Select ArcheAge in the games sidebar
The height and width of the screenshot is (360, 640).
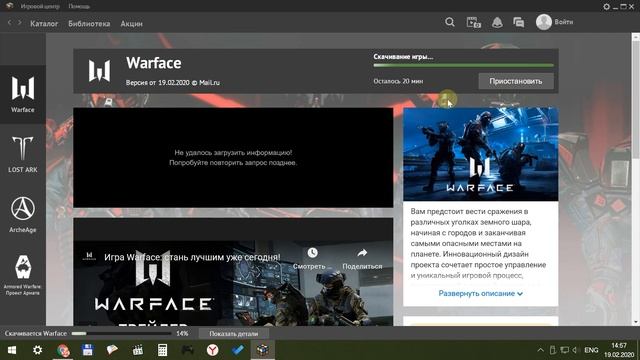23,214
